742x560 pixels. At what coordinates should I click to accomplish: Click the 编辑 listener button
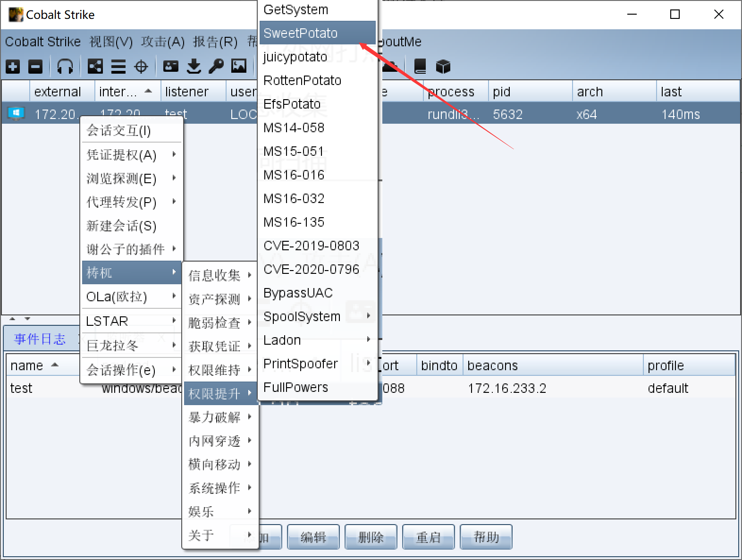pos(313,537)
